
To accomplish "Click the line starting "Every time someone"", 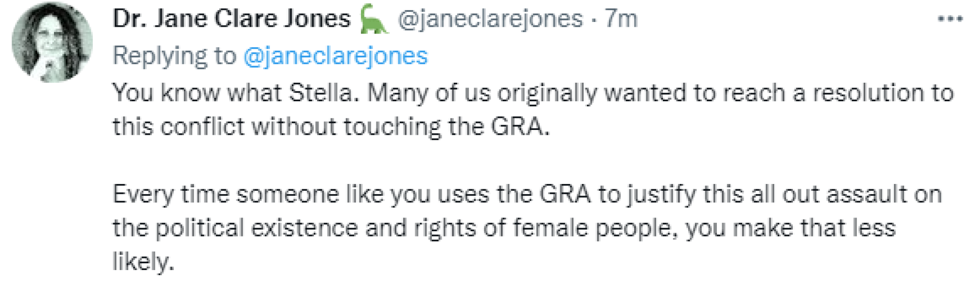I will pyautogui.click(x=527, y=194).
